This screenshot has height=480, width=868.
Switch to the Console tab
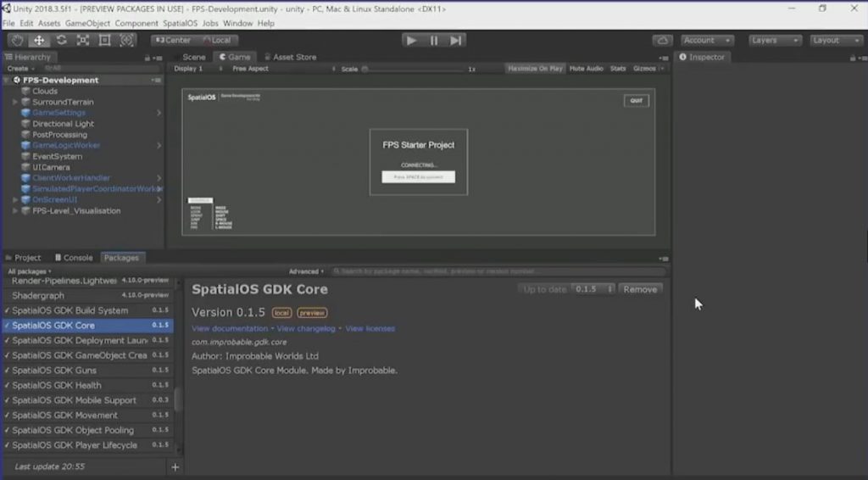pos(74,258)
